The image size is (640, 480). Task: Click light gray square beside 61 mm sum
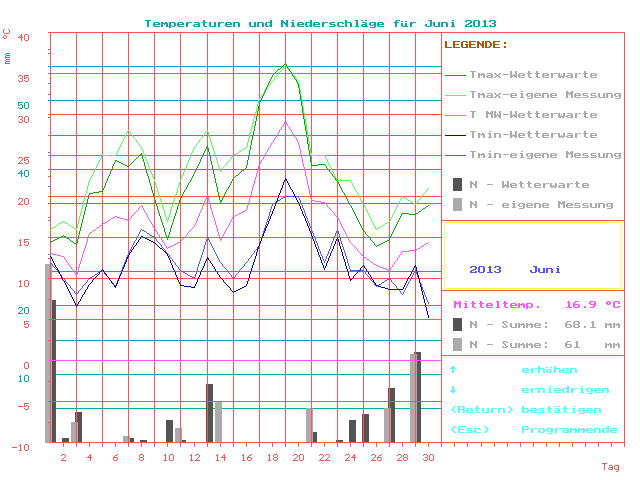[x=457, y=344]
